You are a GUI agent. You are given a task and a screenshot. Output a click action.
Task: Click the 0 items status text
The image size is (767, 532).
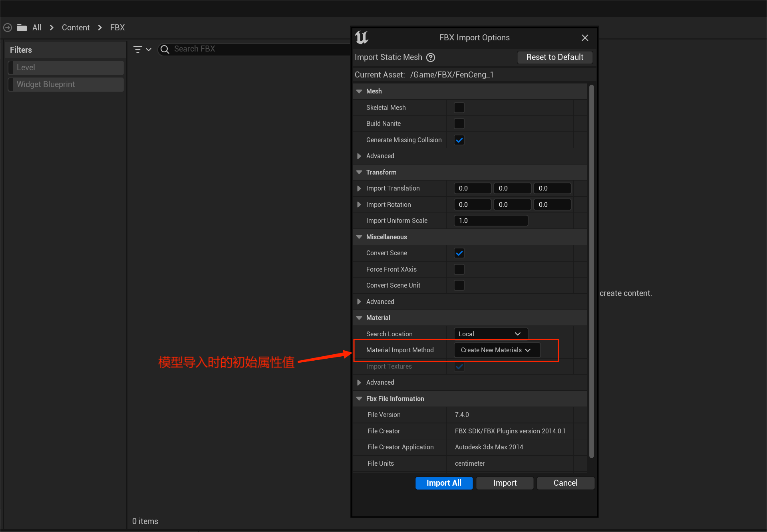coord(145,522)
